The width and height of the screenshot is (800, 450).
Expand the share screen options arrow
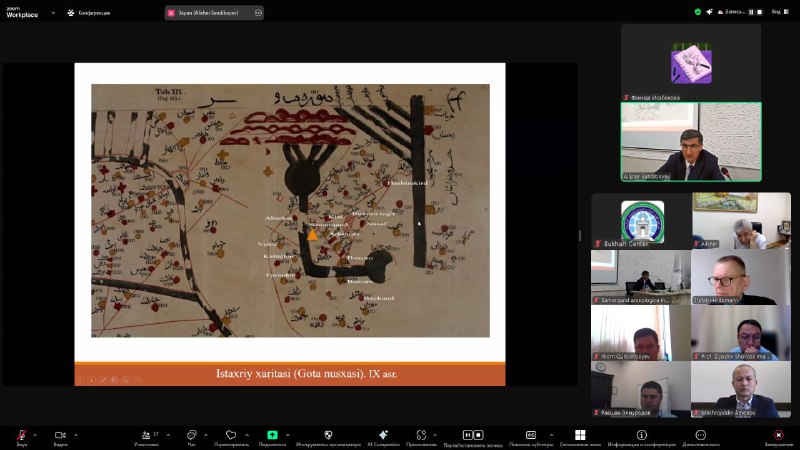click(x=288, y=435)
